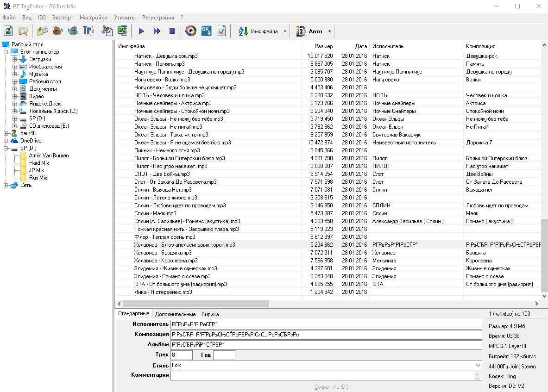This screenshot has width=548, height=392.
Task: Open the 'Утилиты' menu
Action: 125,18
